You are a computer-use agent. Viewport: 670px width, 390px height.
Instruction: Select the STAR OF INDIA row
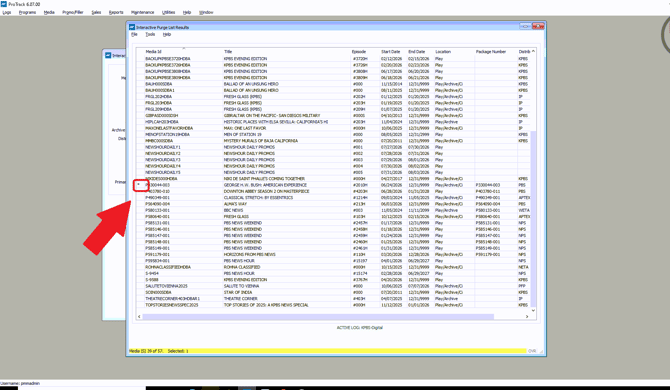(333, 292)
